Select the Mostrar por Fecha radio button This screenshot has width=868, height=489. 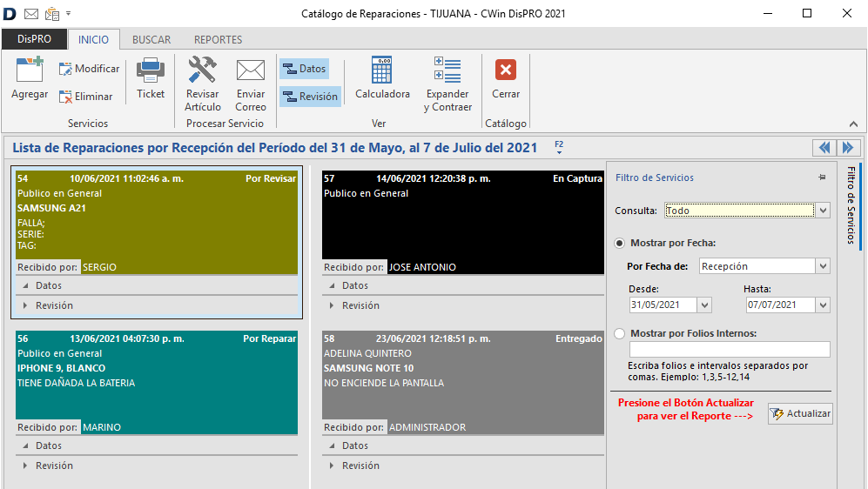620,244
